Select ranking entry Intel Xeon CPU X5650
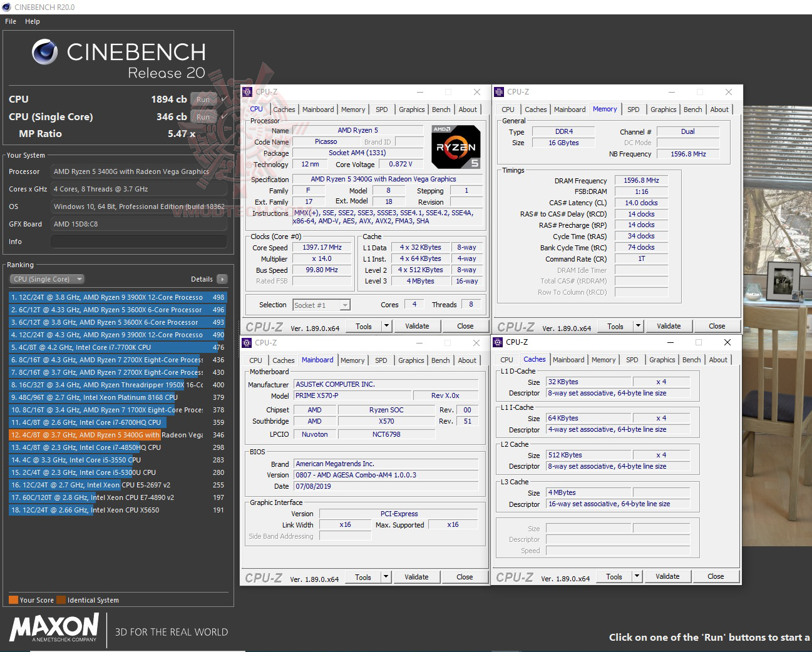 tap(118, 510)
